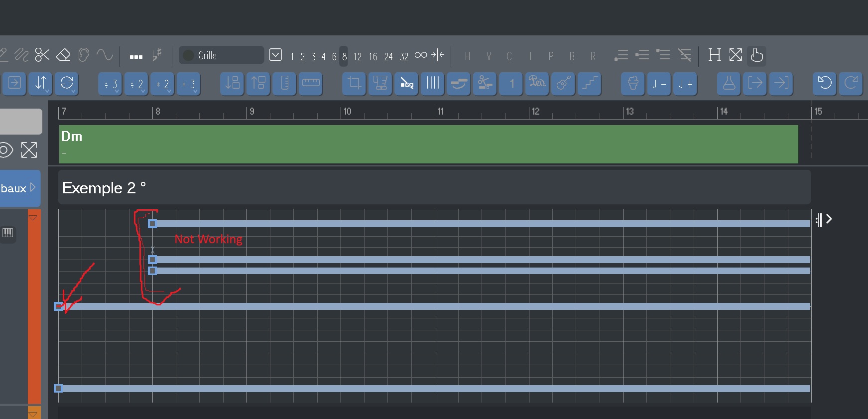Viewport: 868px width, 419px height.
Task: Click the J plus button
Action: point(685,84)
